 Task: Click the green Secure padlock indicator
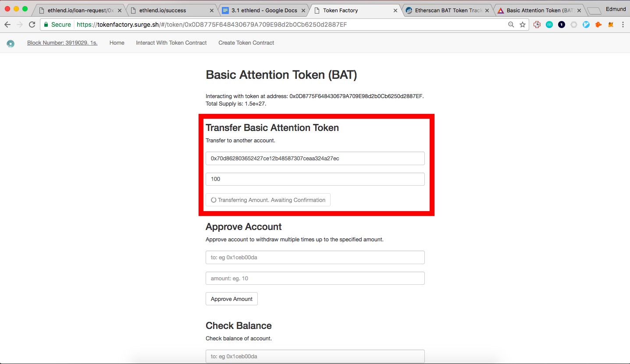click(57, 25)
